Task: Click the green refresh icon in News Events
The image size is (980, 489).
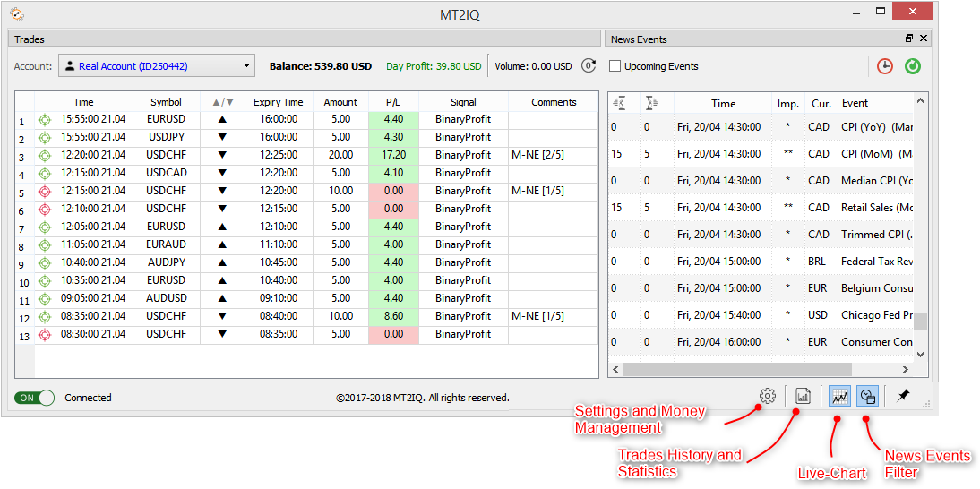Action: click(x=913, y=66)
